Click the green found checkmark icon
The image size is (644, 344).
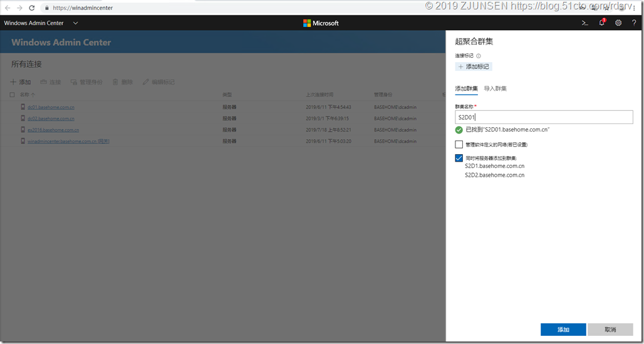[459, 130]
